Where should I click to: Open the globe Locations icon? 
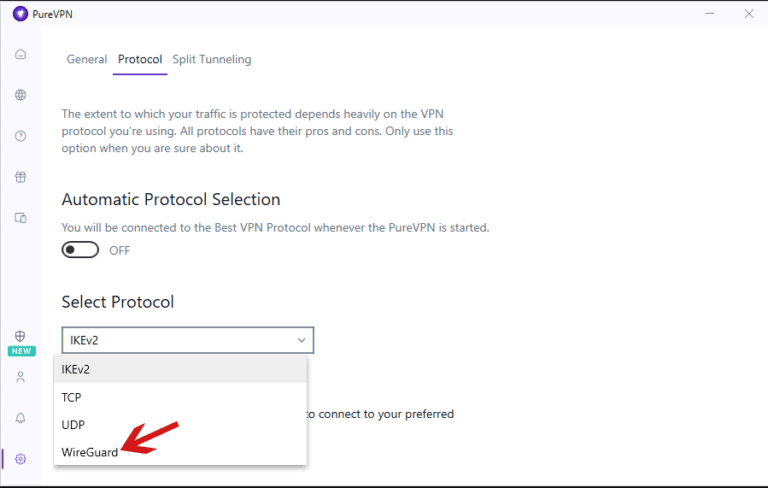(21, 95)
